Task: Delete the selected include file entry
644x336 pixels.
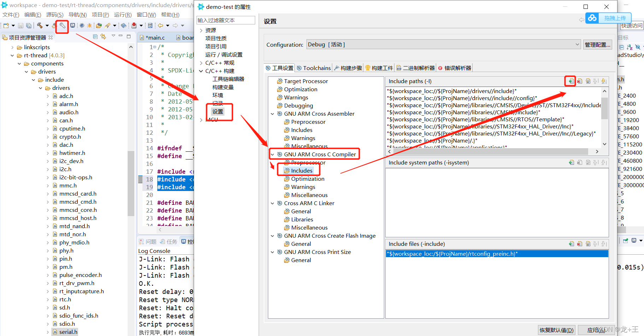Action: tap(580, 244)
